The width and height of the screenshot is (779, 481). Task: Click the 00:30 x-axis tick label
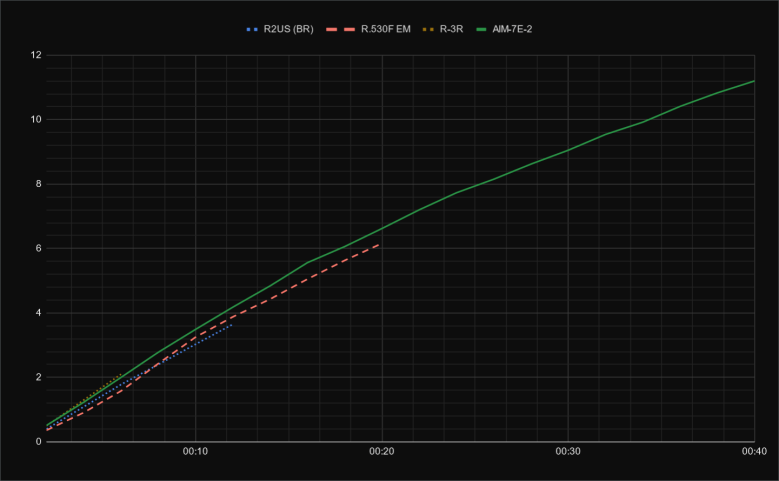click(567, 453)
